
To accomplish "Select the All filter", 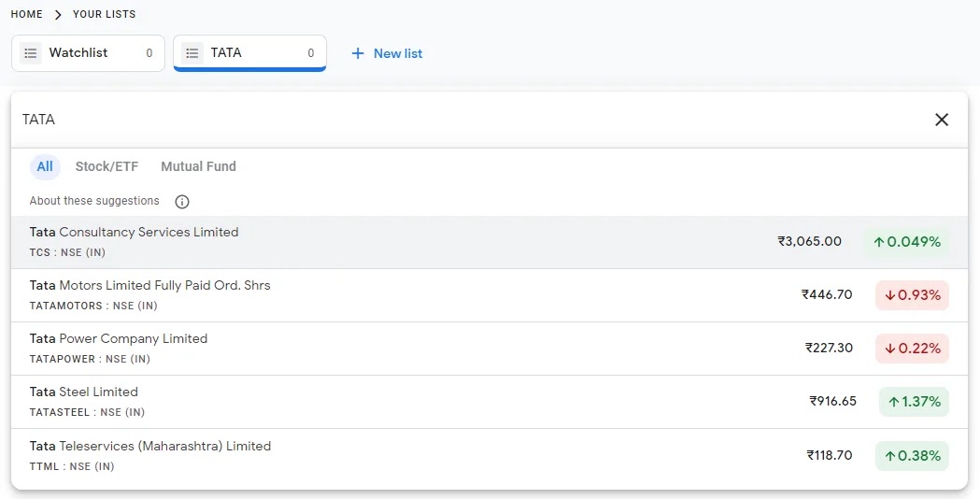I will pos(45,167).
